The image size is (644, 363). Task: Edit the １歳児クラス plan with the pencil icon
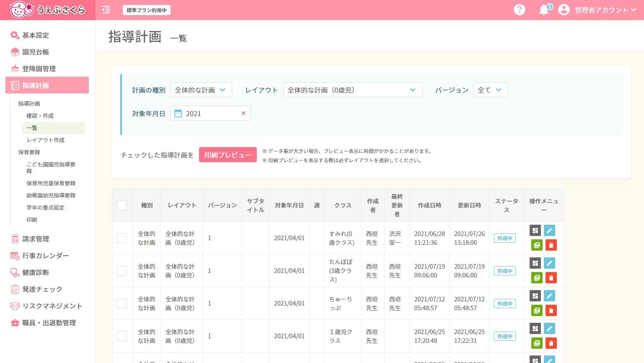[549, 328]
